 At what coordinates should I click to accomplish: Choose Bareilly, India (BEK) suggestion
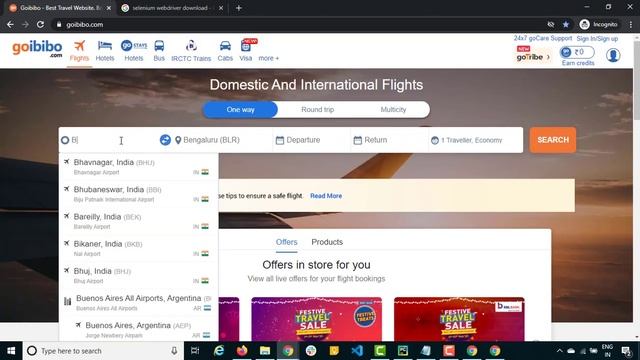[138, 221]
